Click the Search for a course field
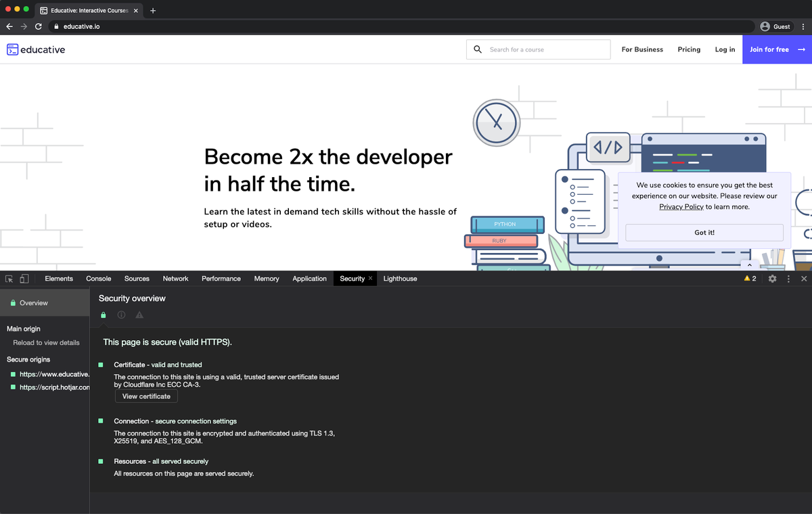The height and width of the screenshot is (514, 812). pyautogui.click(x=538, y=49)
